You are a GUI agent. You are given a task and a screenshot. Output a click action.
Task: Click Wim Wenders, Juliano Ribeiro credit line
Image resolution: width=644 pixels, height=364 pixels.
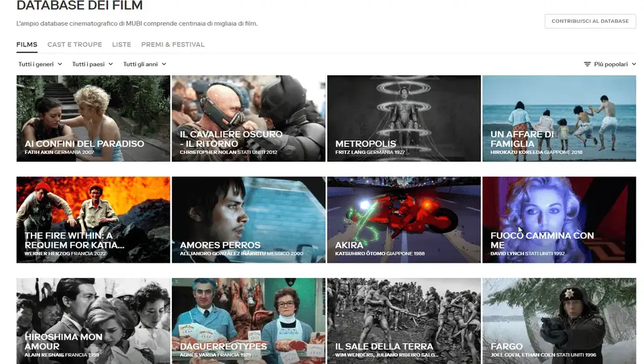coord(386,355)
